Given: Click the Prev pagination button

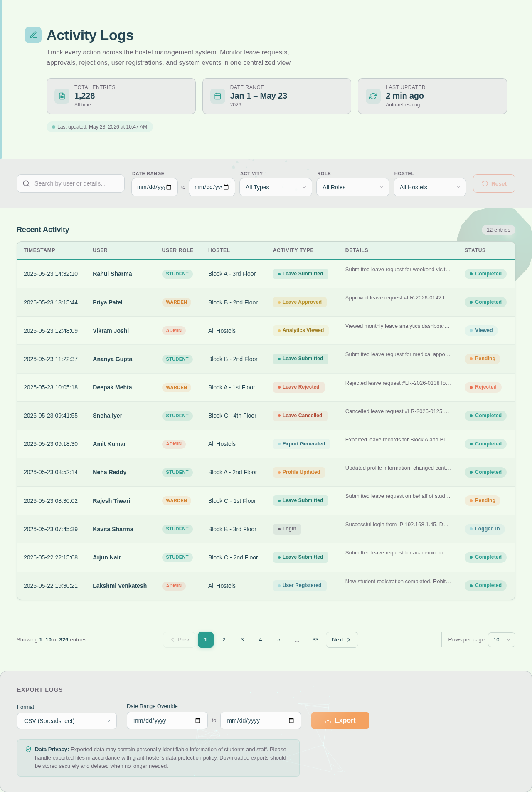Looking at the screenshot, I should pyautogui.click(x=179, y=640).
